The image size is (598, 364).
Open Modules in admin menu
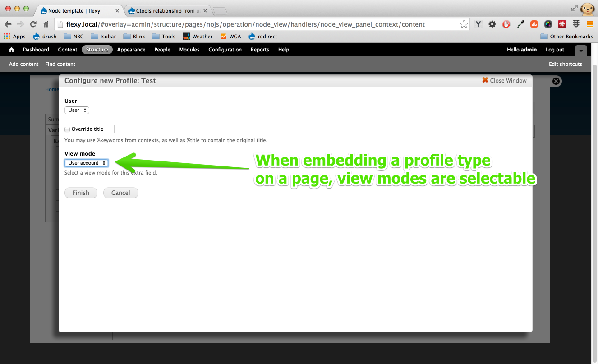(189, 50)
